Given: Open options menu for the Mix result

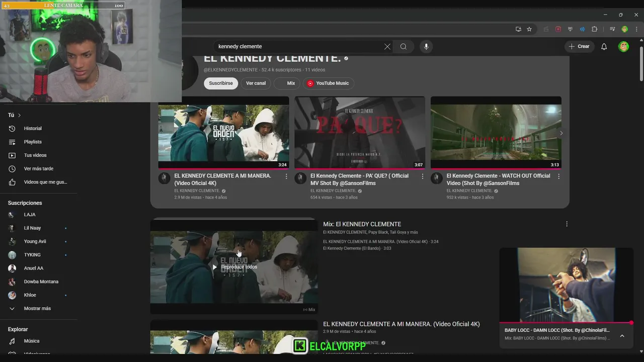Looking at the screenshot, I should (x=567, y=224).
